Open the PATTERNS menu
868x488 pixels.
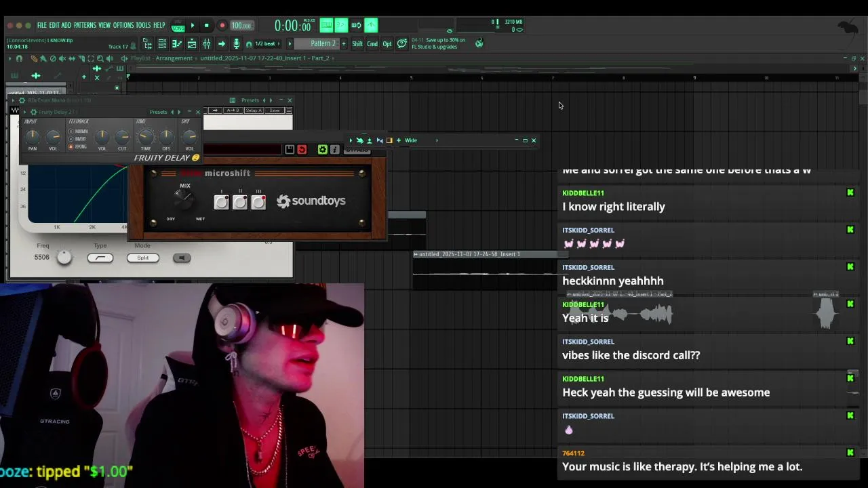(x=85, y=25)
